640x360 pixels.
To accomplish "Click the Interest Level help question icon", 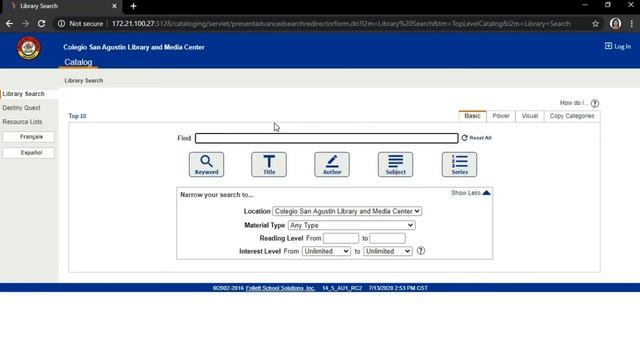I will tap(421, 251).
